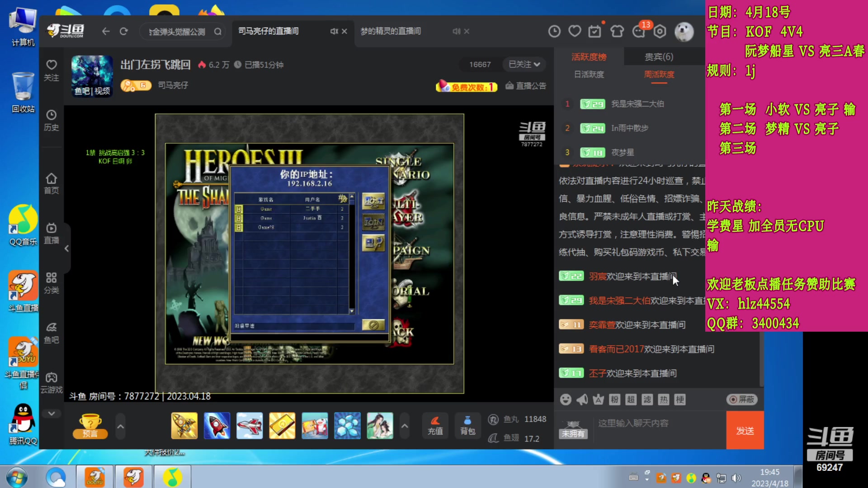Click the 充值 recharge button
Image resolution: width=868 pixels, height=488 pixels.
pos(435,426)
